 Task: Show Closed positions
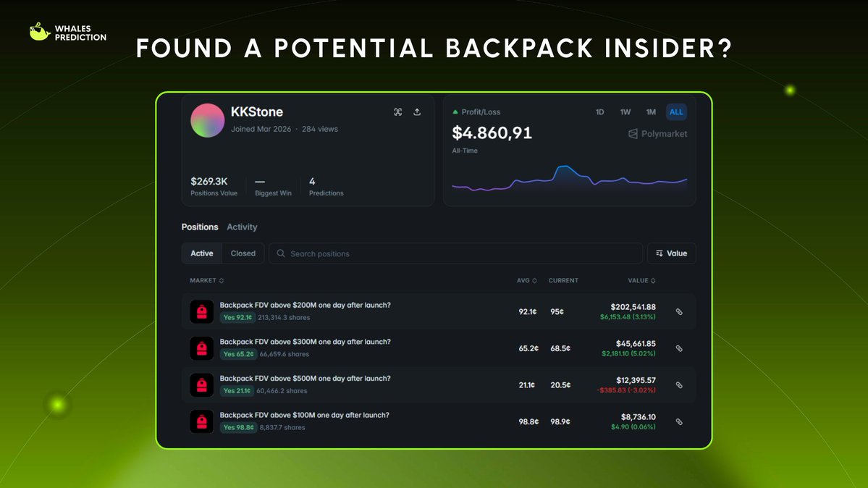tap(243, 253)
